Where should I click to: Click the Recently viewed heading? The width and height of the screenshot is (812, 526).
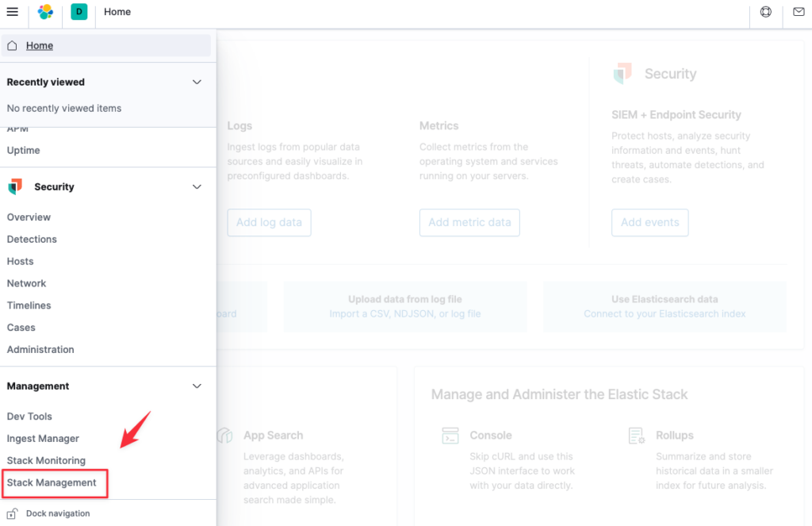tap(45, 82)
